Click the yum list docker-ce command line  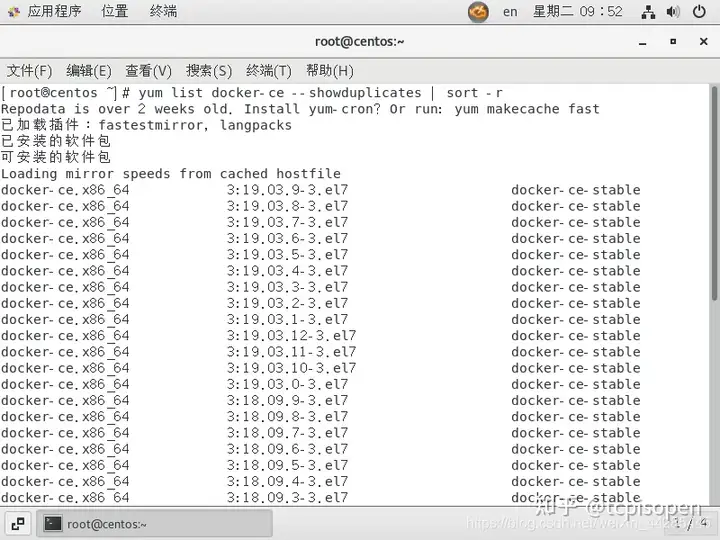252,93
